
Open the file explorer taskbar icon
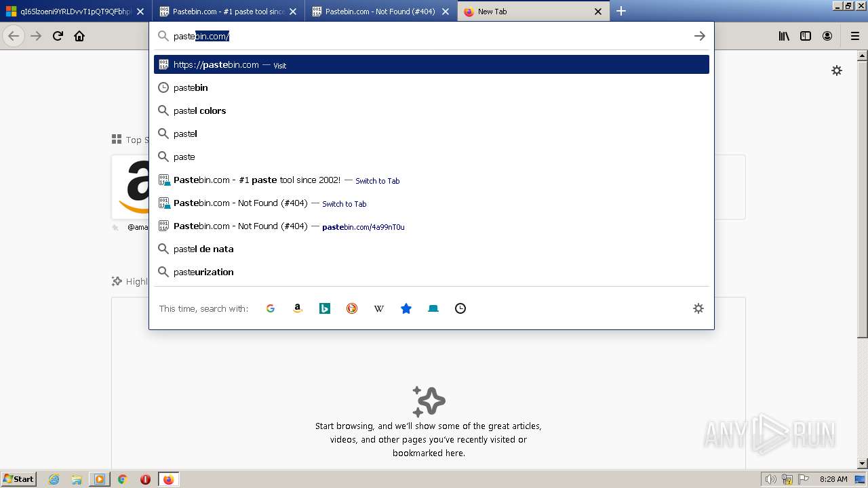(77, 479)
